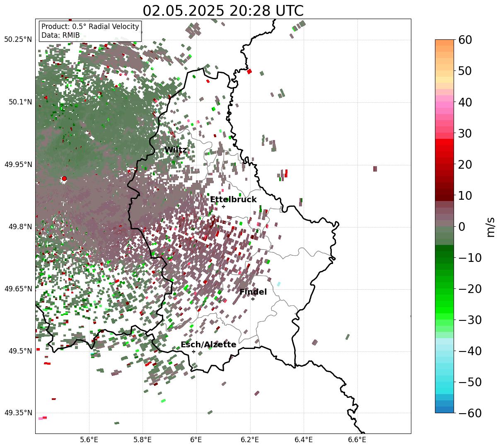Click the 6.2°E longitude tick label
Screen dimensions: 500x448
(250, 440)
